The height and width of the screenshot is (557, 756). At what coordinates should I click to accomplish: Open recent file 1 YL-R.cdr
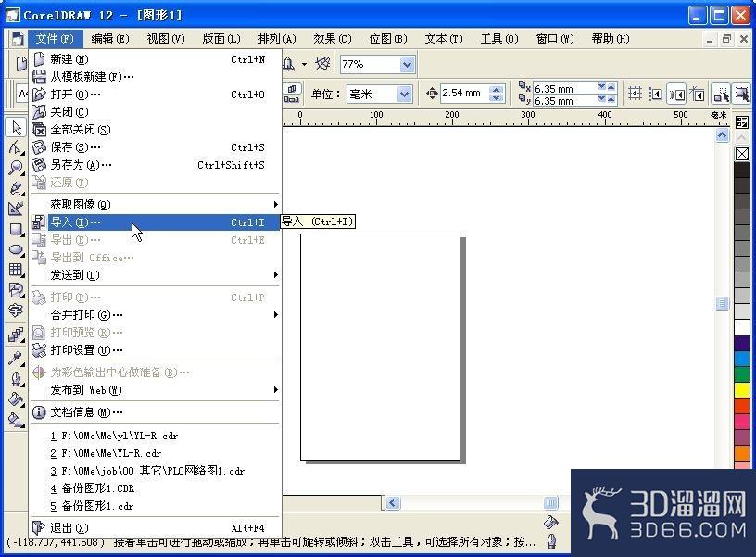[x=156, y=436]
